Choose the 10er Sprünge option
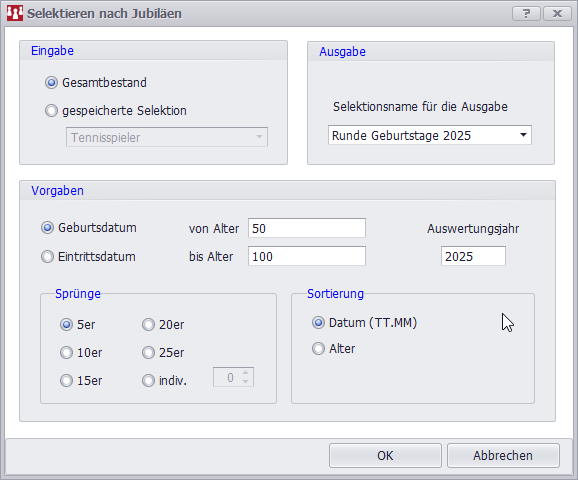Screen dimensions: 578x480 coord(66,353)
